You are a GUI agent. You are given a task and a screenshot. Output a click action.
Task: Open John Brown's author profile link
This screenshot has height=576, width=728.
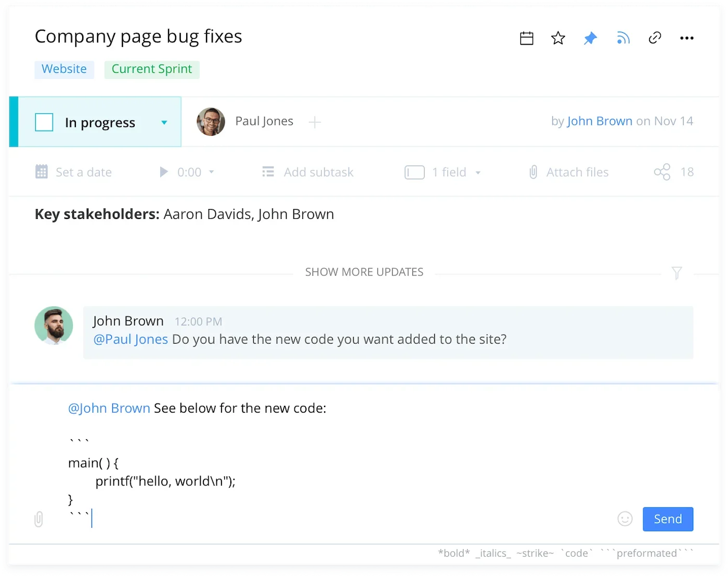pos(600,121)
